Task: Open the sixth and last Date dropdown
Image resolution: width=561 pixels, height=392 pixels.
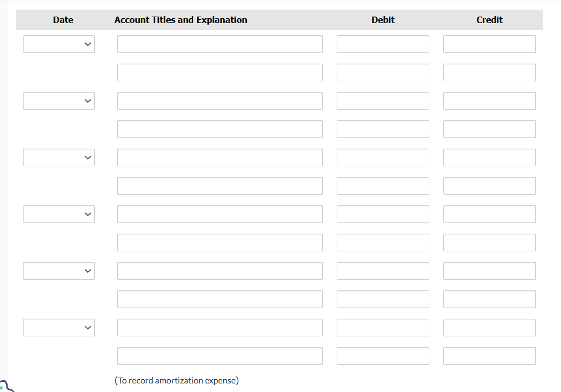Action: coord(59,328)
